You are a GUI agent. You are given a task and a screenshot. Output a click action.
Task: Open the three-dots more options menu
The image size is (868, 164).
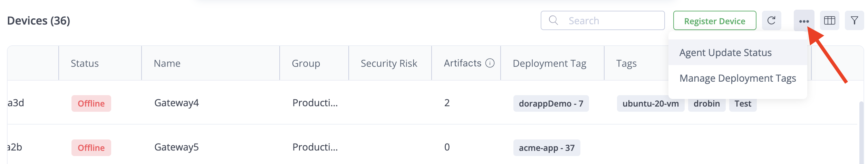click(x=804, y=21)
